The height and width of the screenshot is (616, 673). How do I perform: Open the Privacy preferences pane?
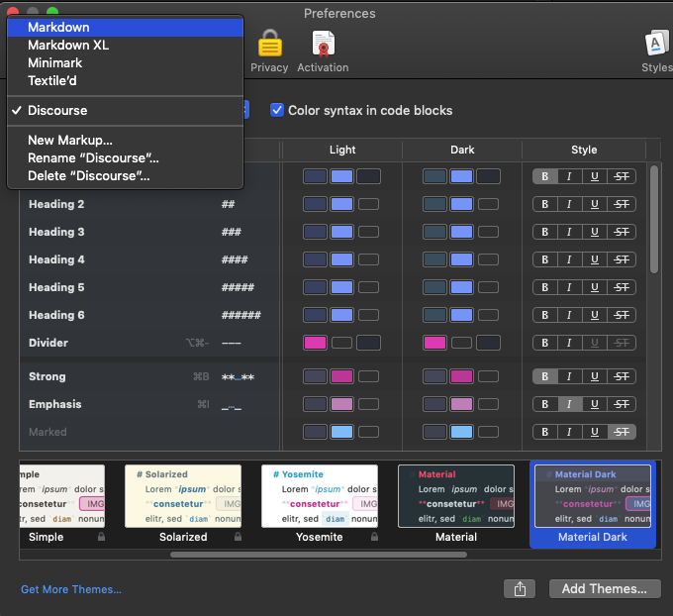pyautogui.click(x=269, y=51)
